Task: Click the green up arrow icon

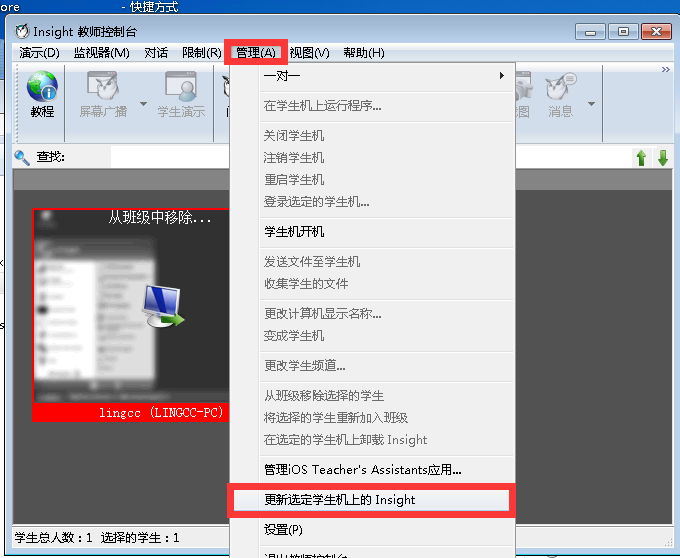Action: pyautogui.click(x=641, y=158)
